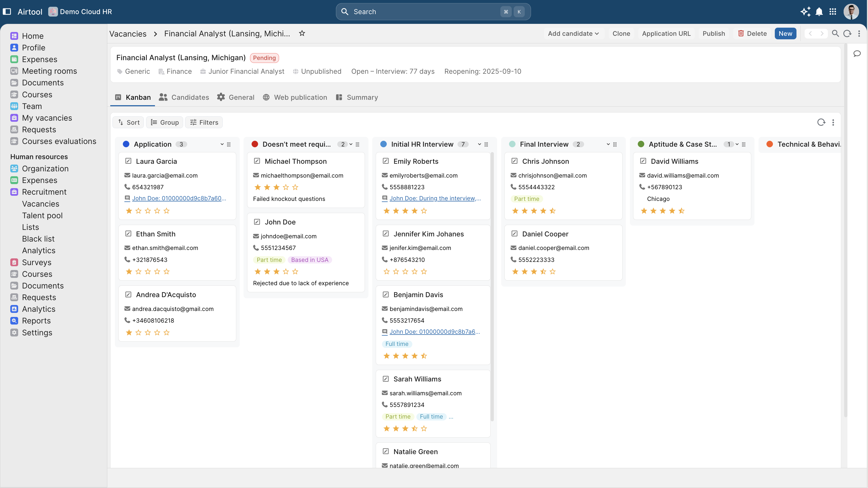The height and width of the screenshot is (488, 868).
Task: Switch to the Summary tab
Action: pyautogui.click(x=357, y=98)
